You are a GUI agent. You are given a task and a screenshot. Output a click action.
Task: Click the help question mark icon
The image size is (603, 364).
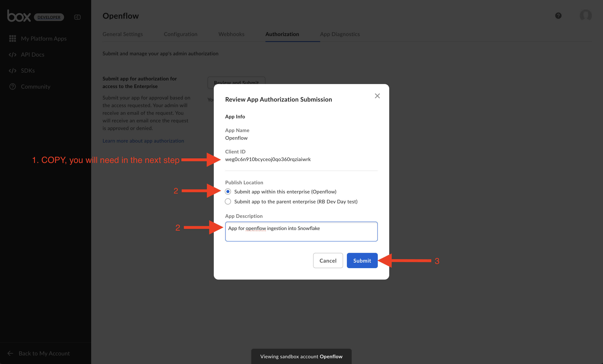[x=558, y=16]
